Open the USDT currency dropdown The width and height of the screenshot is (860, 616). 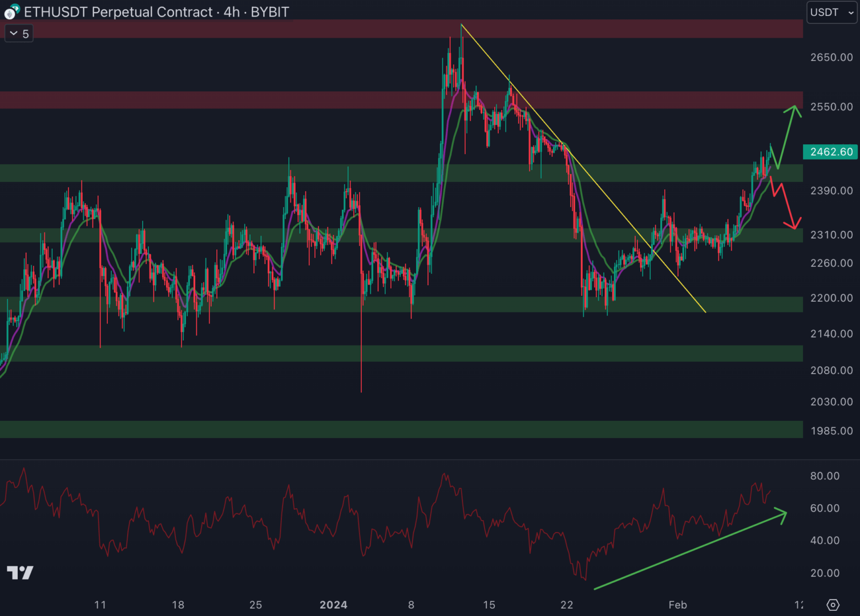pos(831,12)
